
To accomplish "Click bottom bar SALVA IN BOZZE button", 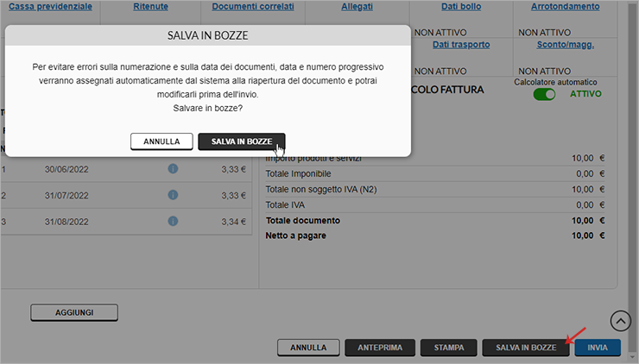I will pyautogui.click(x=526, y=348).
